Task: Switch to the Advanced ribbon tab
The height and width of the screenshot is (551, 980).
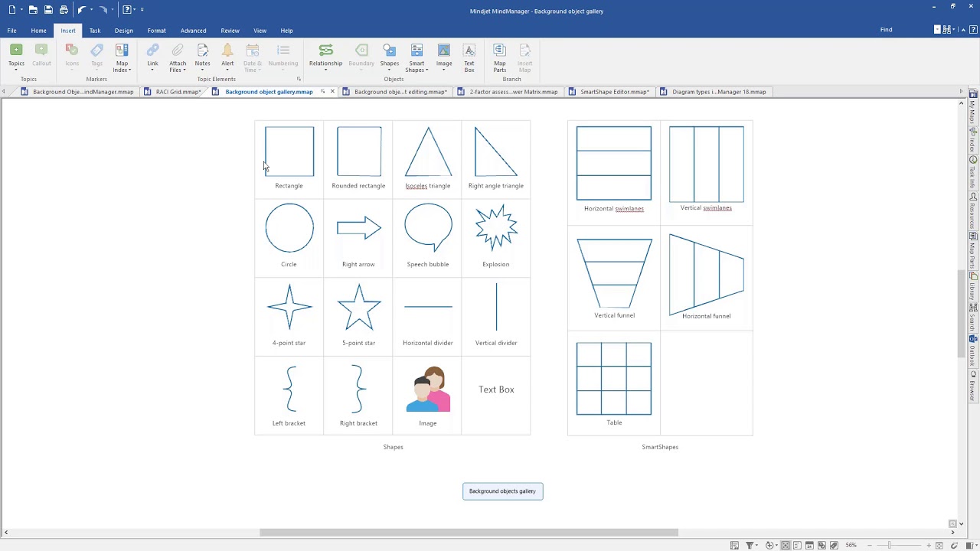Action: point(193,31)
